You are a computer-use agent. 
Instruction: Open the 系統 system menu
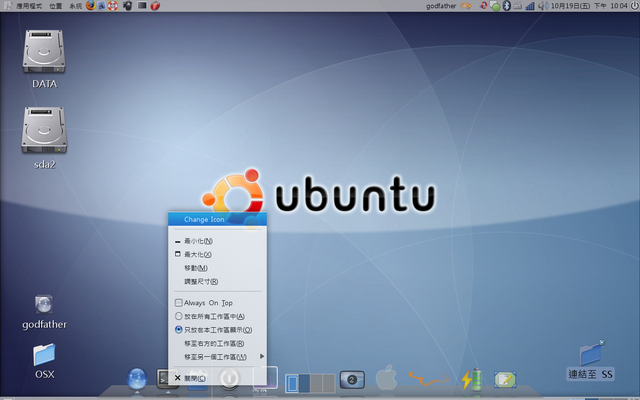tap(76, 6)
